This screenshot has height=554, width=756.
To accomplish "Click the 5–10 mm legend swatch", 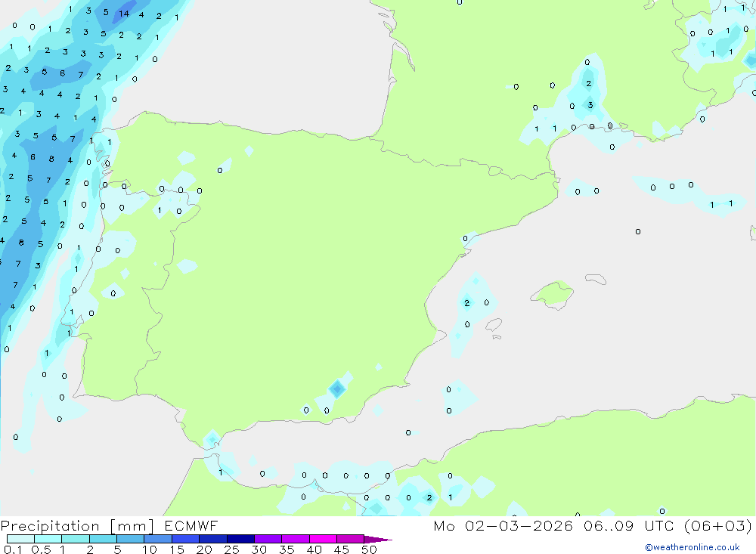I will pos(131,539).
